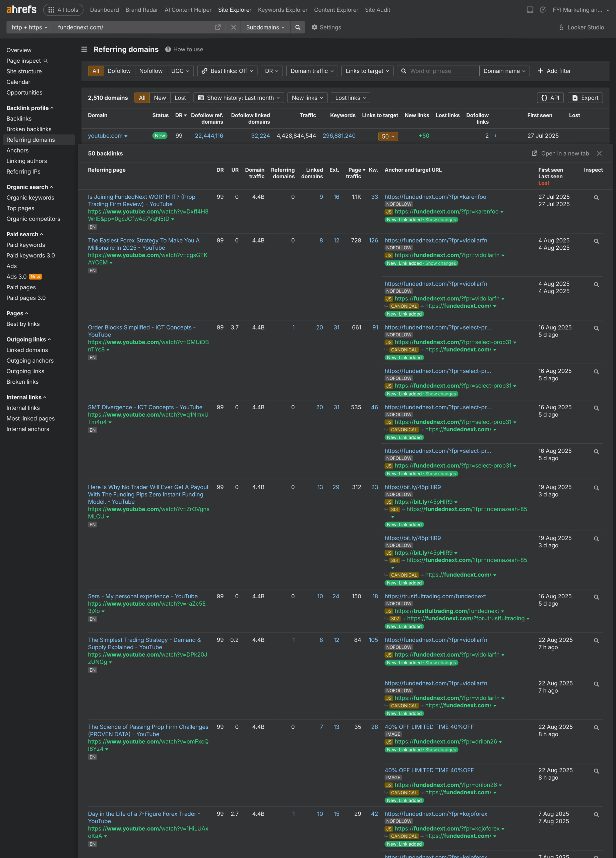Click the search magnifier button in URL bar
616x858 pixels.
(298, 27)
